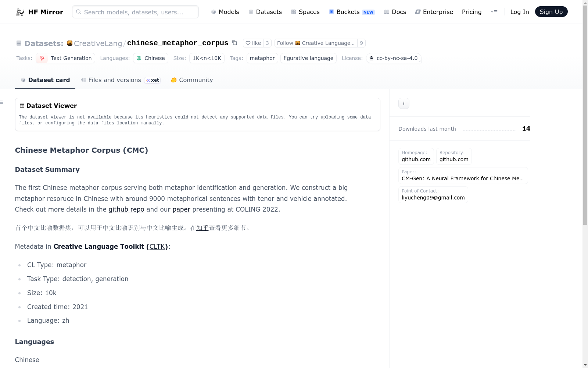Open the Datasets navigation item
588x368 pixels.
pyautogui.click(x=265, y=12)
